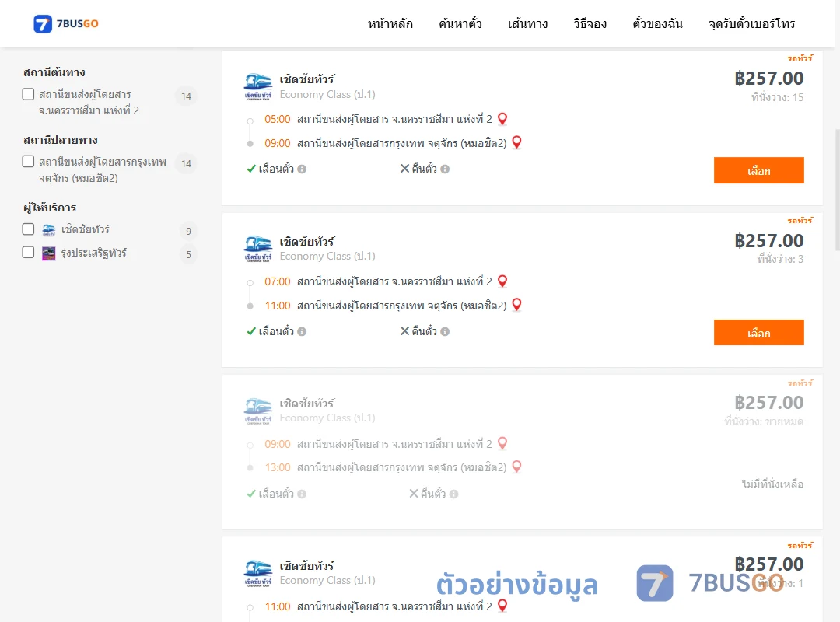Open map pin for 05:00 departure station
Screen dimensions: 840x622
[502, 119]
